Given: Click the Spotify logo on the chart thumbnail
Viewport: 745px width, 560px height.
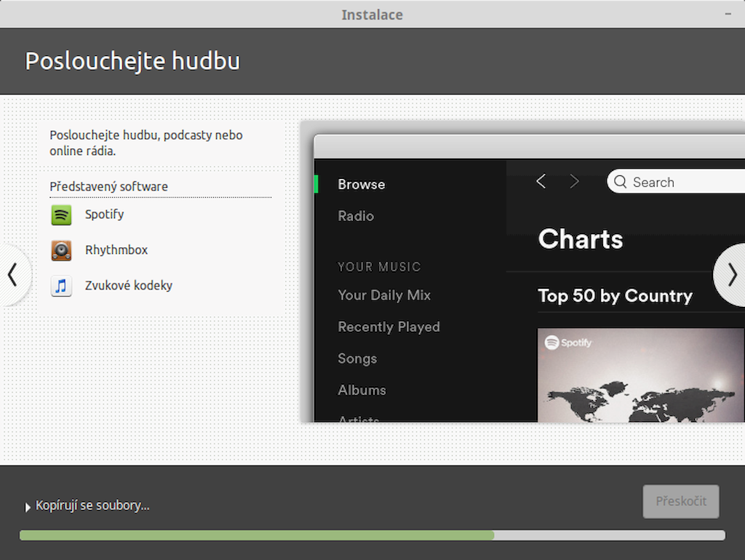Looking at the screenshot, I should click(568, 342).
